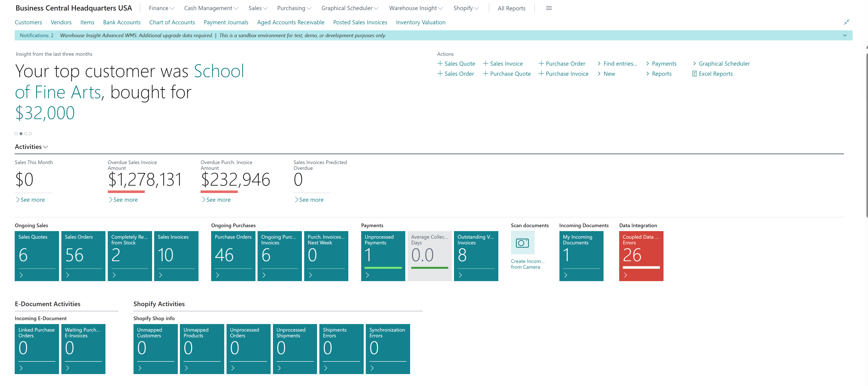The width and height of the screenshot is (868, 386).
Task: Open Excel Reports document icon action
Action: click(694, 74)
